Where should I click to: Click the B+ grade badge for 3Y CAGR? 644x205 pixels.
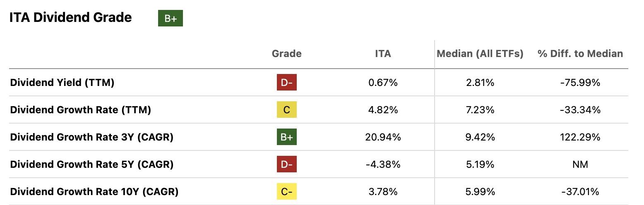pyautogui.click(x=287, y=137)
